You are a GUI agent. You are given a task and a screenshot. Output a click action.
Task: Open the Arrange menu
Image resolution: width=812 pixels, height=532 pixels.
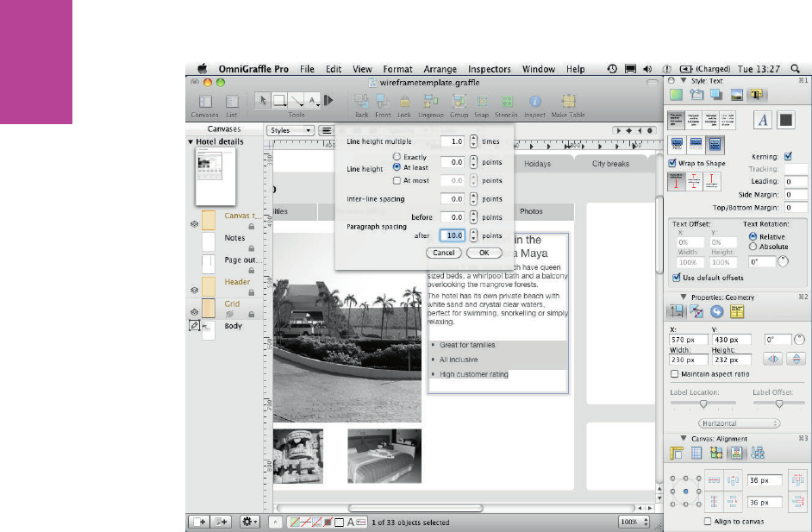pyautogui.click(x=440, y=69)
